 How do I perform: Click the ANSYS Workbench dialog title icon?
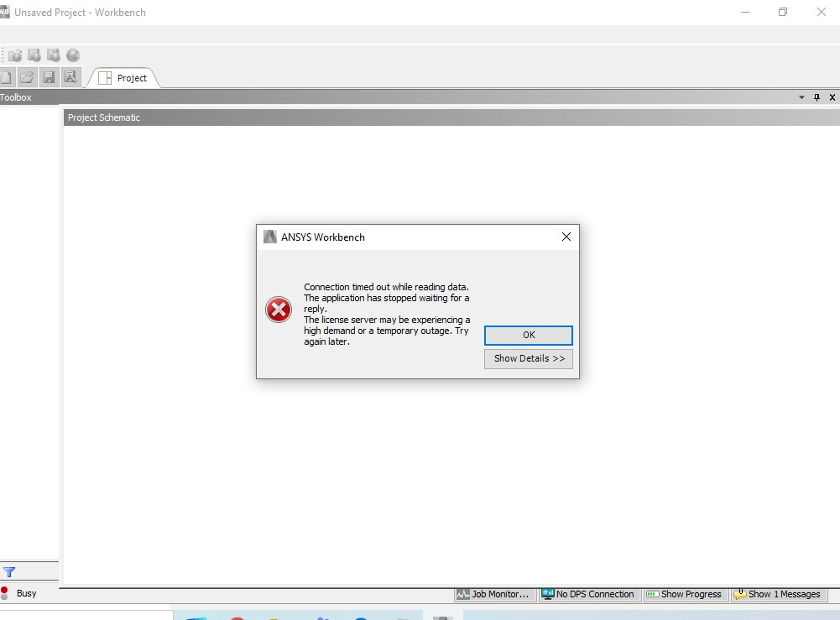tap(270, 237)
